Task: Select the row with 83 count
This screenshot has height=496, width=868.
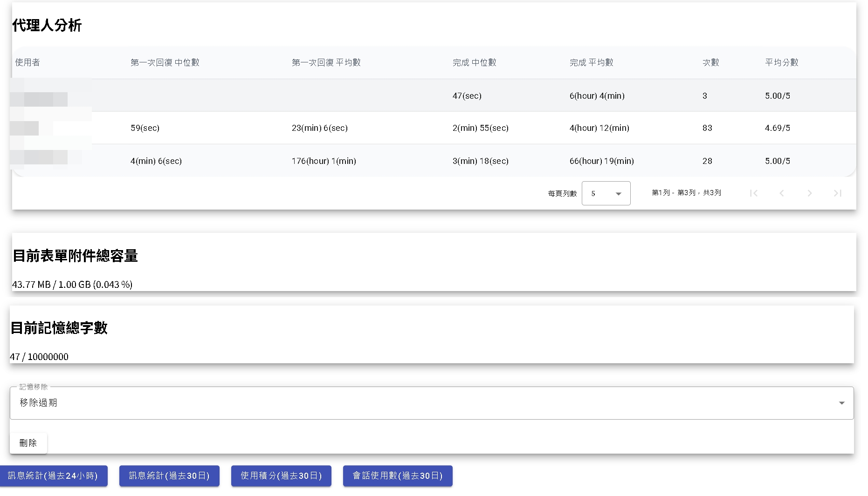Action: (707, 128)
